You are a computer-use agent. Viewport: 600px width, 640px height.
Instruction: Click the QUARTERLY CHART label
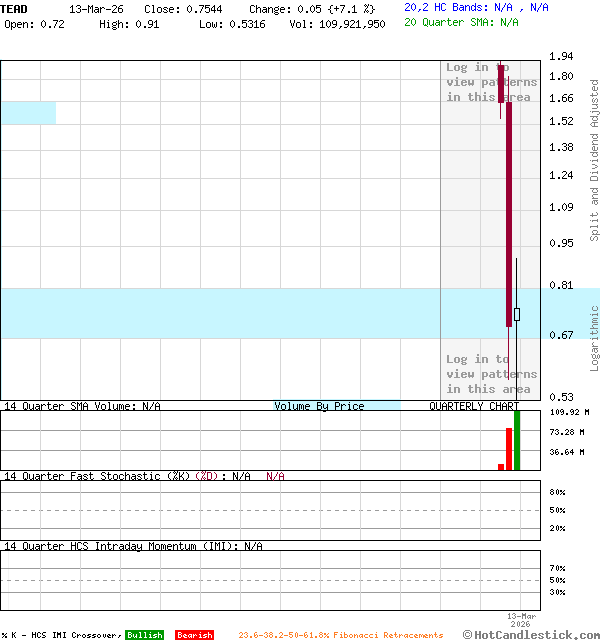(474, 406)
